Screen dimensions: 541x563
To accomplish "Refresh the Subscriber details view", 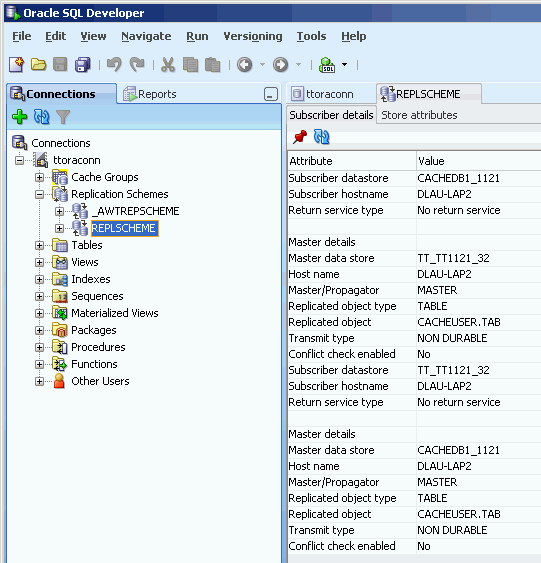I will coord(322,137).
